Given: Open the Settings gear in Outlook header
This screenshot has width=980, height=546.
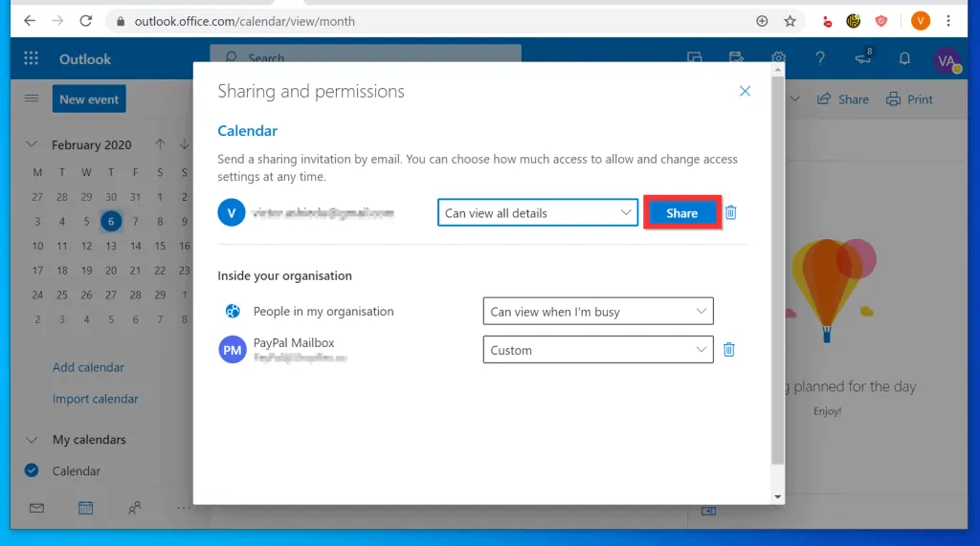Looking at the screenshot, I should (x=779, y=59).
